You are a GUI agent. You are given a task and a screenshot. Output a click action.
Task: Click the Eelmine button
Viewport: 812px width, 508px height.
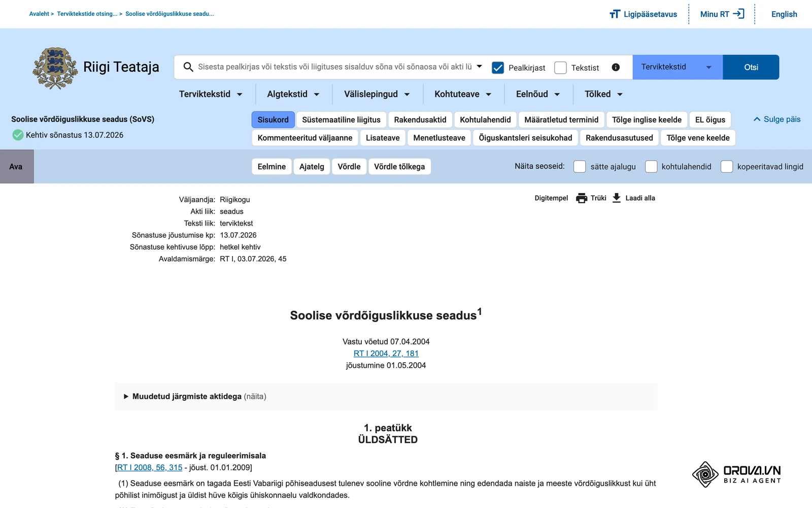coord(272,167)
